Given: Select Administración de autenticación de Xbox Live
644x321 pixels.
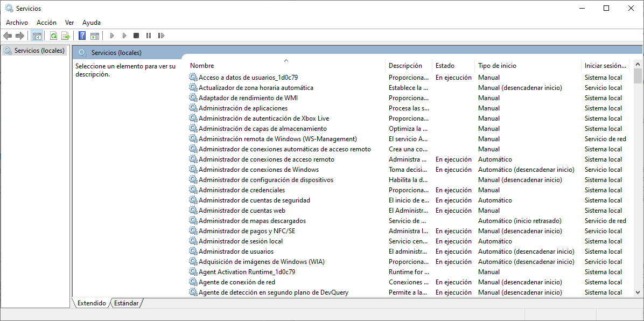Looking at the screenshot, I should (x=264, y=118).
